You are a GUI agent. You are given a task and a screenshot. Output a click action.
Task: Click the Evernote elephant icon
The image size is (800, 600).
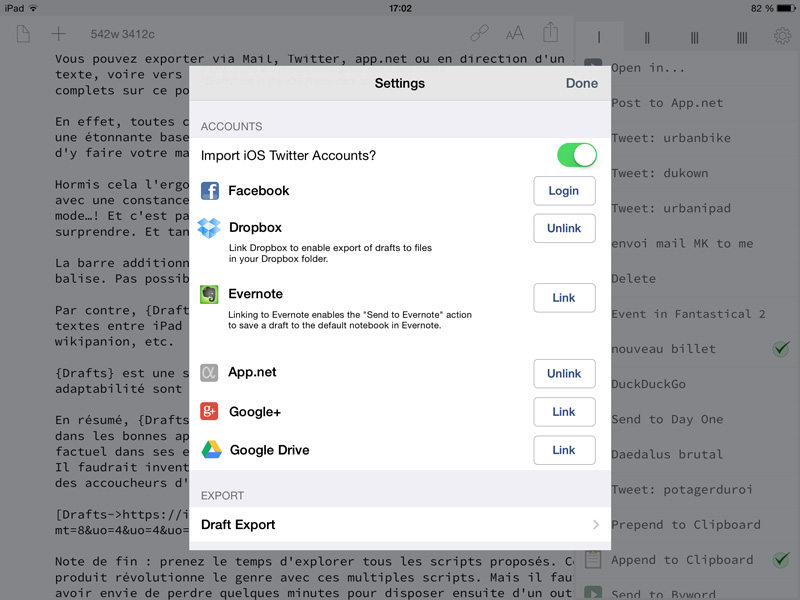click(x=209, y=294)
